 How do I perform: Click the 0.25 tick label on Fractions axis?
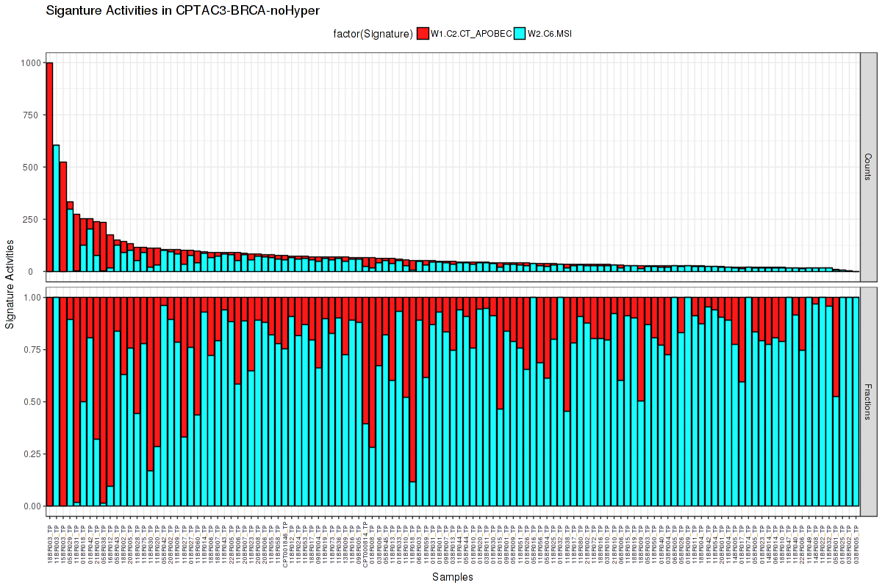coord(32,454)
